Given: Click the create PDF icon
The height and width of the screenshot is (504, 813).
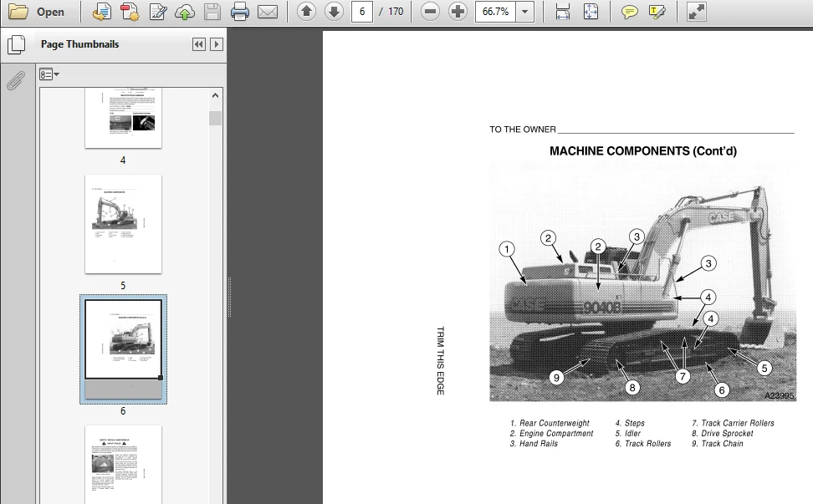Looking at the screenshot, I should pyautogui.click(x=130, y=12).
